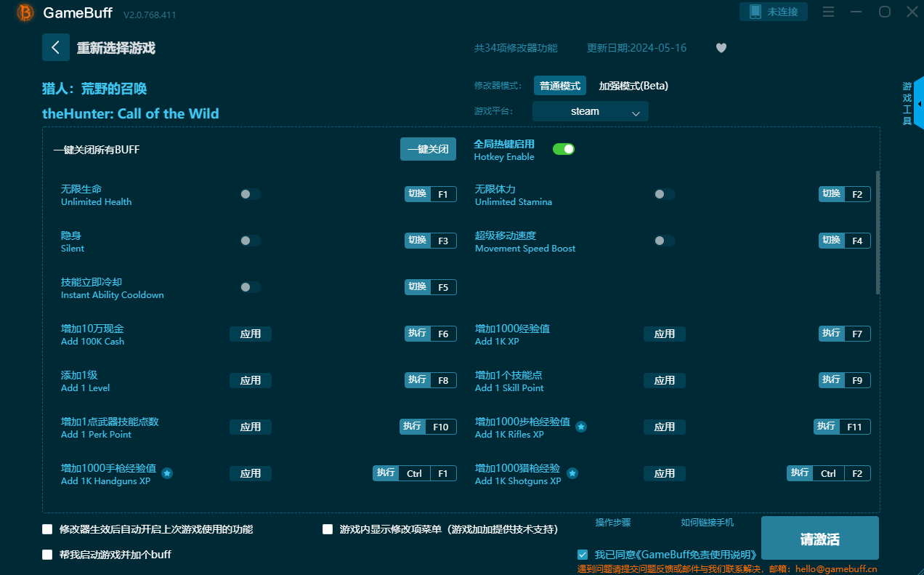Screen dimensions: 924x575
Task: Go back with the arrow button
Action: (x=56, y=47)
